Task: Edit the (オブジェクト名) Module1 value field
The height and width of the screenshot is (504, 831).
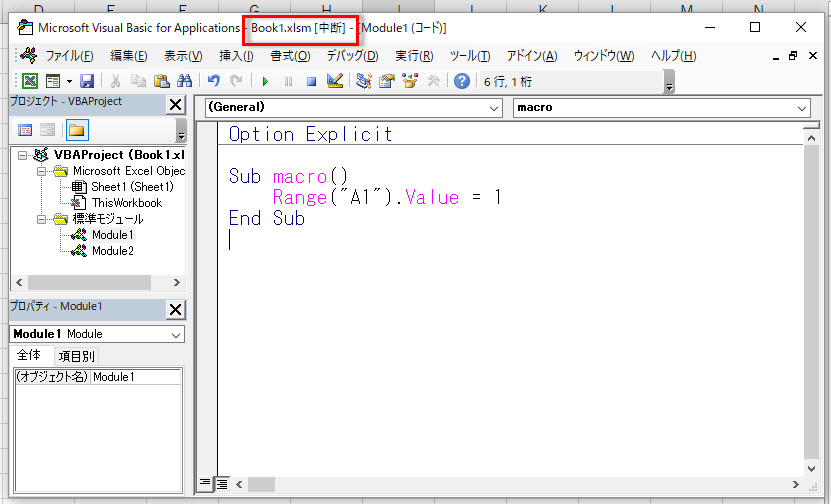Action: tap(136, 377)
